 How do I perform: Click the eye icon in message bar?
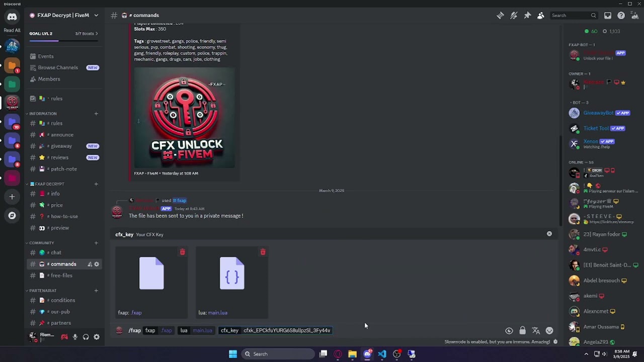[509, 330]
